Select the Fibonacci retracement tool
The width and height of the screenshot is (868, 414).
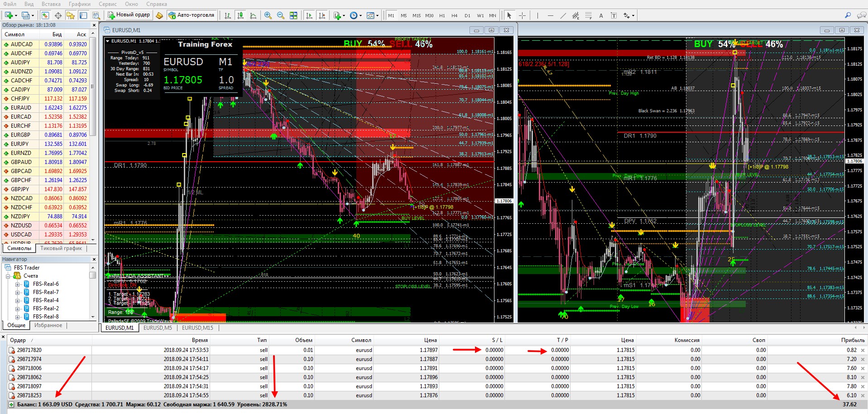click(x=588, y=15)
